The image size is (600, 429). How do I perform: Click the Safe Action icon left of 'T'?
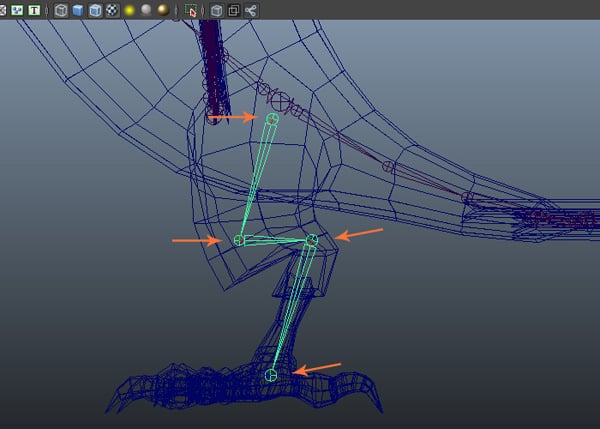(x=18, y=11)
